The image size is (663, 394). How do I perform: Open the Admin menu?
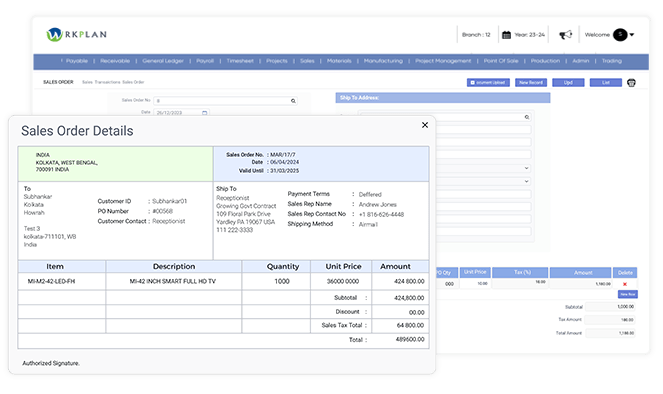(x=581, y=61)
